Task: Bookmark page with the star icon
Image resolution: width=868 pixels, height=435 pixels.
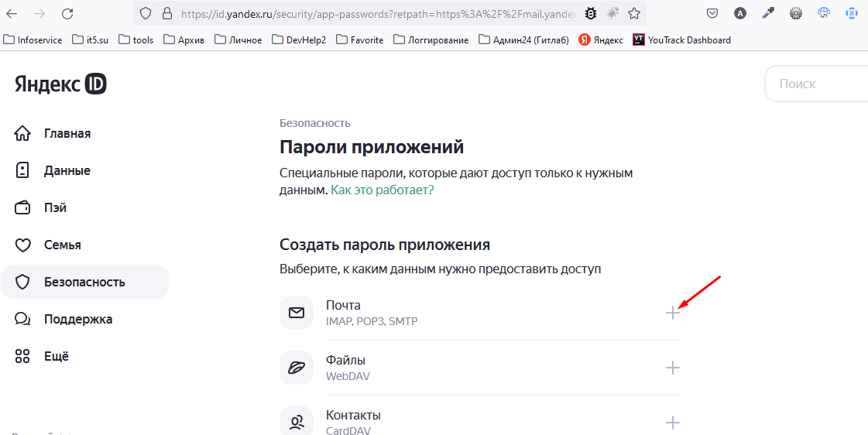Action: (634, 13)
